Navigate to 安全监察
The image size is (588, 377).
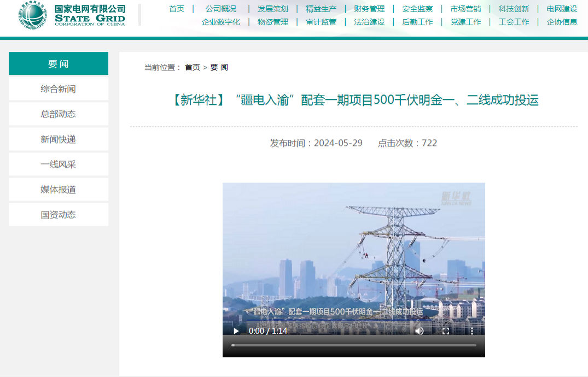(x=417, y=9)
